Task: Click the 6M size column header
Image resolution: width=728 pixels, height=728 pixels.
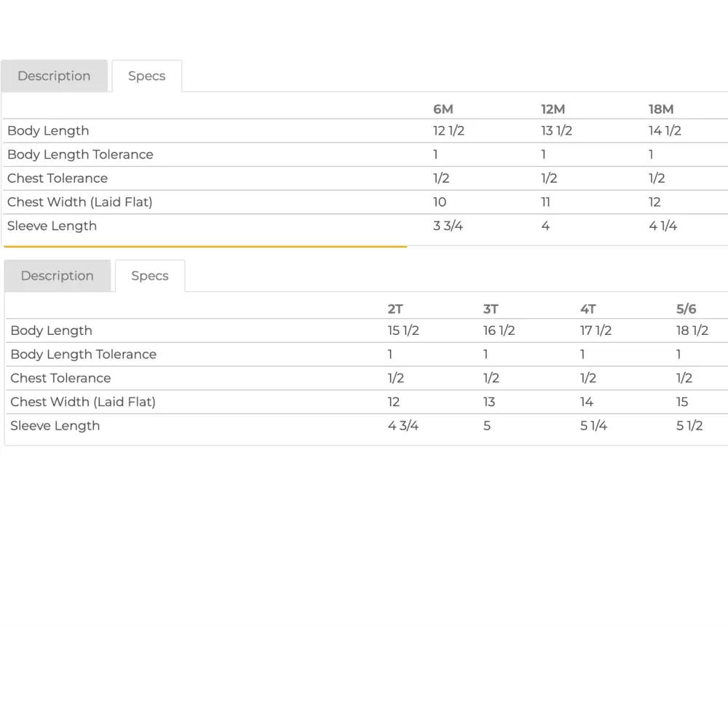Action: pyautogui.click(x=443, y=109)
